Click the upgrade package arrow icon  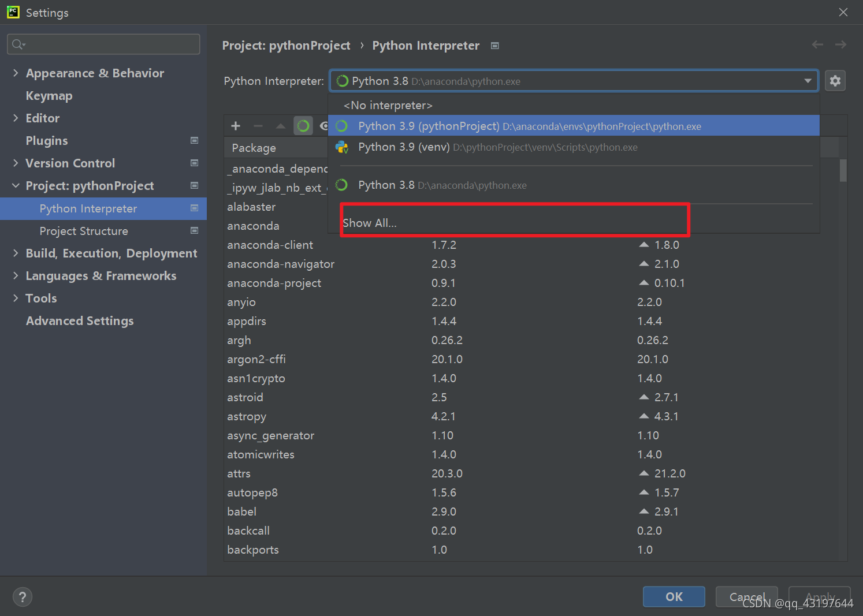pyautogui.click(x=281, y=126)
